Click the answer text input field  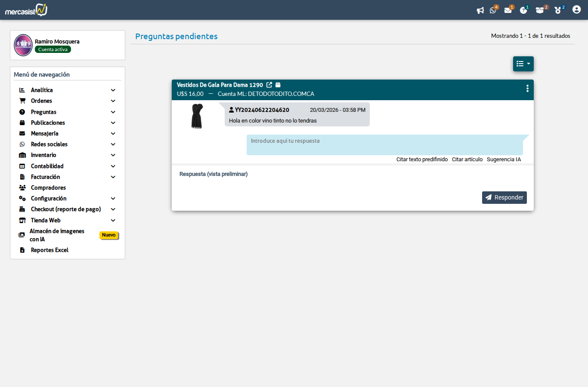[x=384, y=145]
